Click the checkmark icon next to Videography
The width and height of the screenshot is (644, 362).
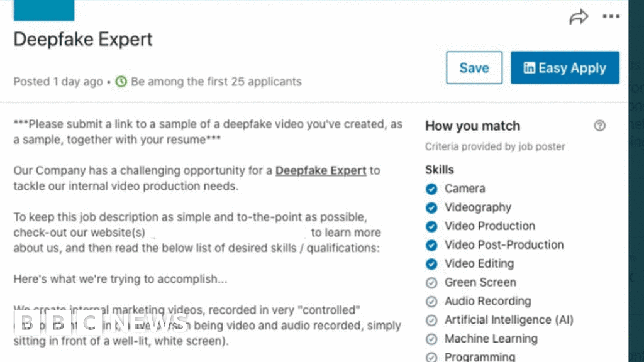tap(431, 207)
